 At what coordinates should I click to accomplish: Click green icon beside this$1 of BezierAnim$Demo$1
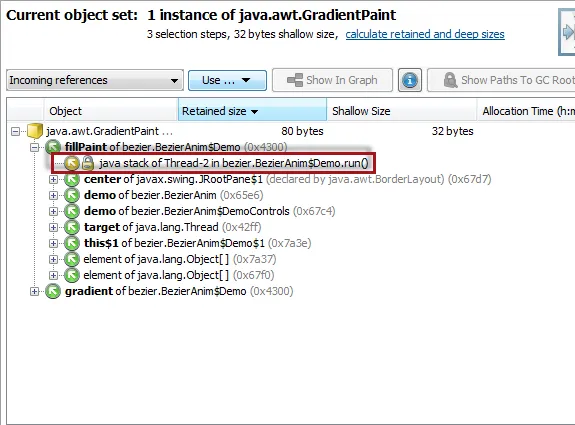click(72, 243)
